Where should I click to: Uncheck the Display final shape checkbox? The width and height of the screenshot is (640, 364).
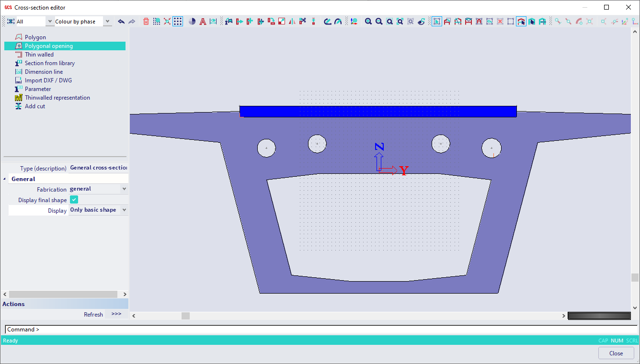74,200
